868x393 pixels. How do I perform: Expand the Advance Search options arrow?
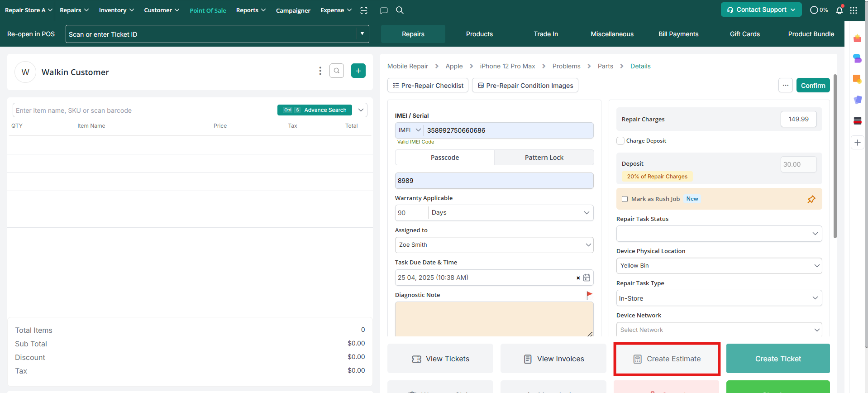[x=361, y=110]
